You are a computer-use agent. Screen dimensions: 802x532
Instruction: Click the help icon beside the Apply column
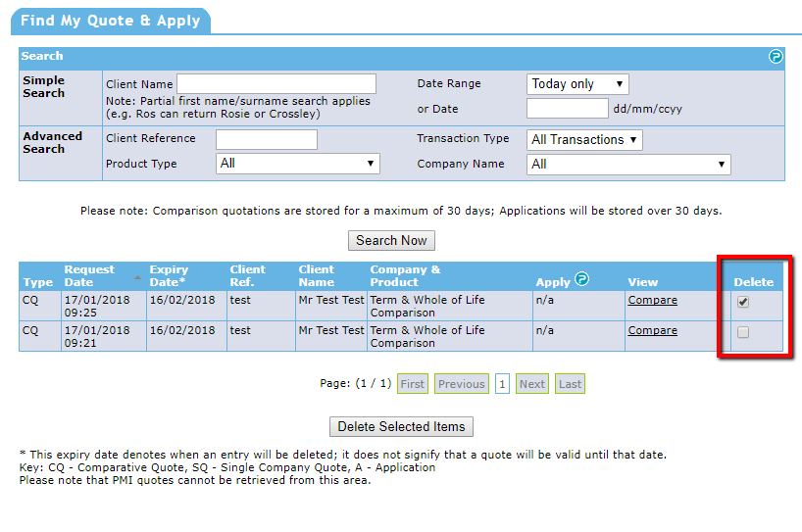point(581,279)
